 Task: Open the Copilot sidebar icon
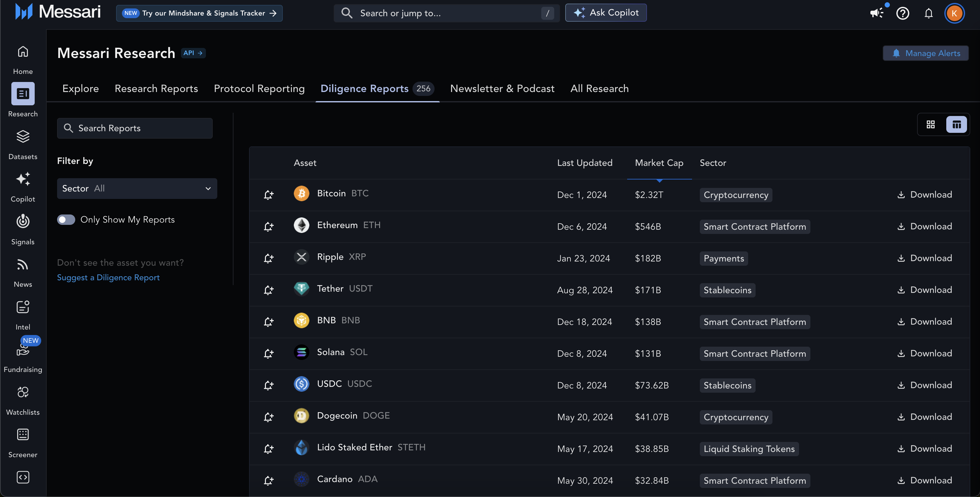pyautogui.click(x=23, y=179)
